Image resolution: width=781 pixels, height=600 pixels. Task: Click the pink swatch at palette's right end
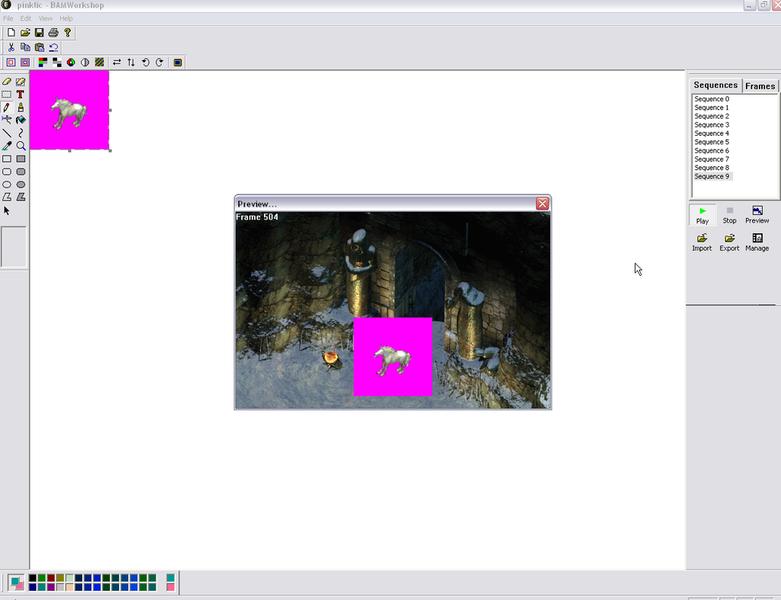[x=170, y=587]
